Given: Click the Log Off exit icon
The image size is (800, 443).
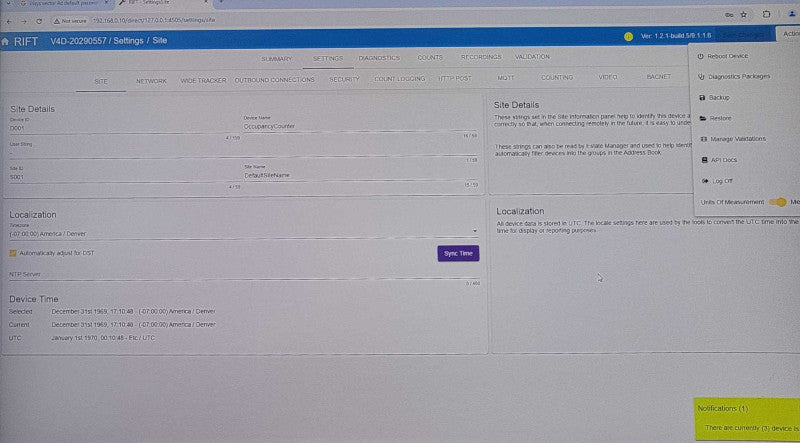Looking at the screenshot, I should click(x=705, y=181).
